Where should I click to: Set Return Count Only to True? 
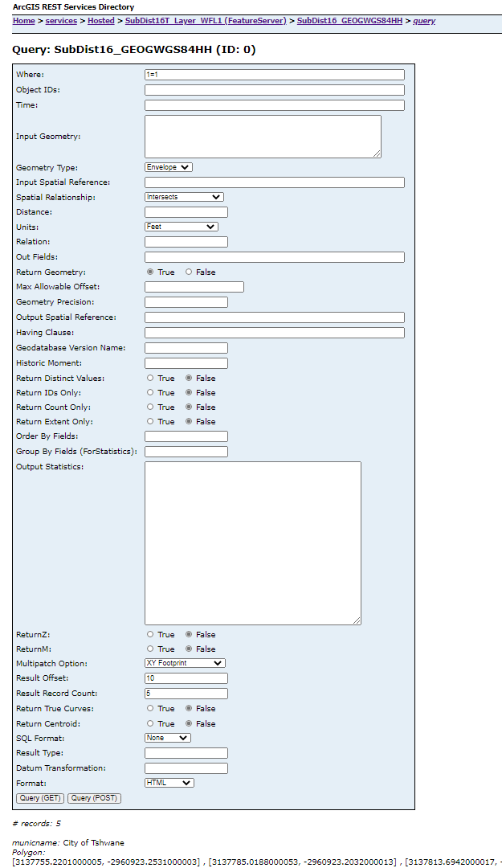150,407
